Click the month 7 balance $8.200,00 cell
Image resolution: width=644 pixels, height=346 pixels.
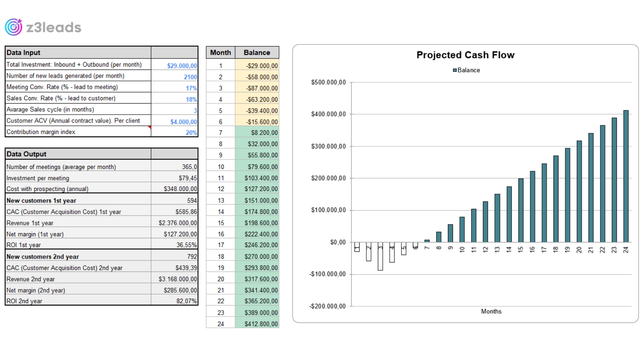[257, 133]
